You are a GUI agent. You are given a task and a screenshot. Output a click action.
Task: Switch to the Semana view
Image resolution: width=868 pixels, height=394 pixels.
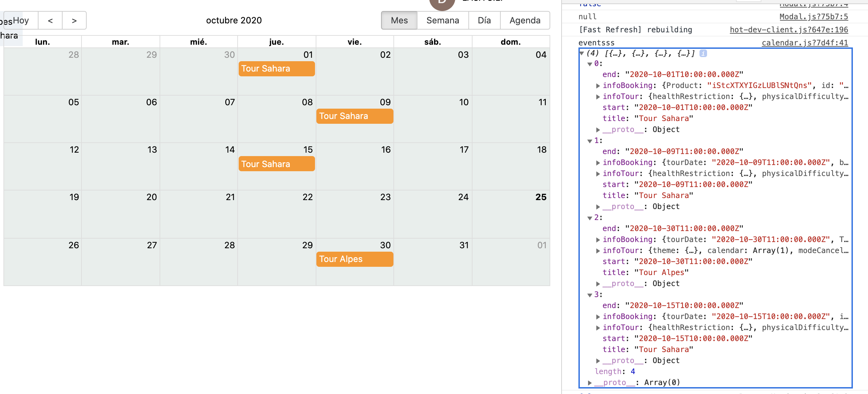click(x=443, y=20)
